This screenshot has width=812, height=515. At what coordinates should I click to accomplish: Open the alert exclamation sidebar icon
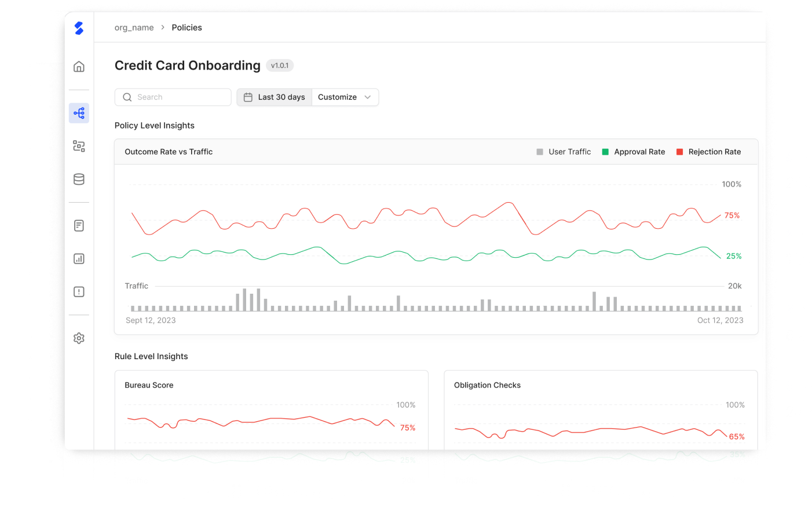(79, 292)
